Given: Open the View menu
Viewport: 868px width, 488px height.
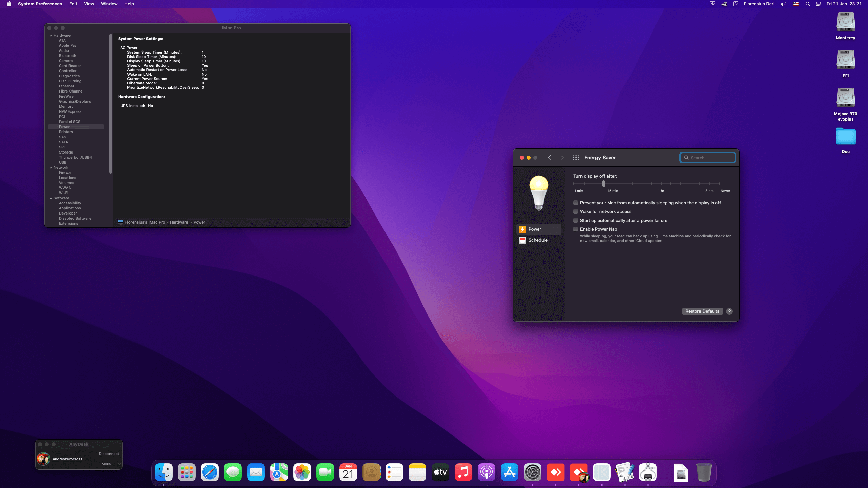Looking at the screenshot, I should pos(89,4).
